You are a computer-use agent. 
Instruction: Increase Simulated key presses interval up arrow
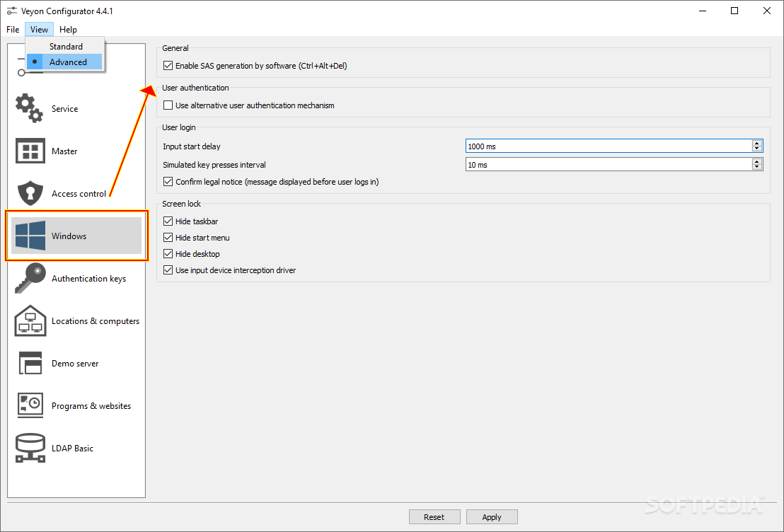click(x=756, y=161)
